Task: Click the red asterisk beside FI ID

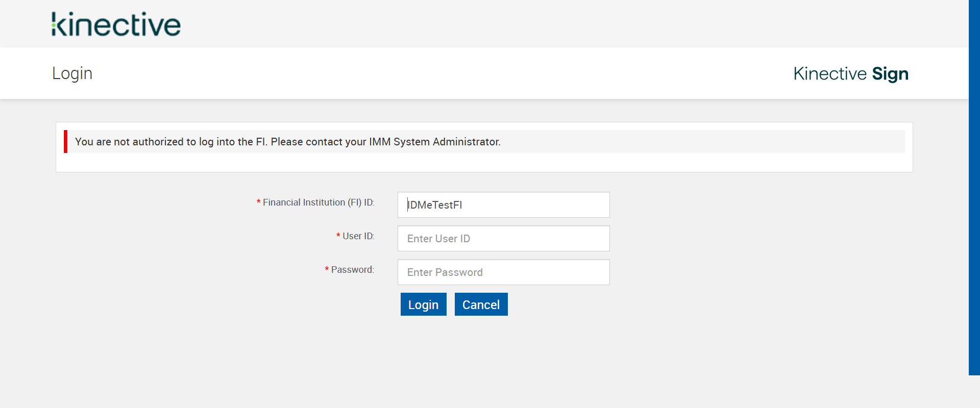Action: (259, 203)
